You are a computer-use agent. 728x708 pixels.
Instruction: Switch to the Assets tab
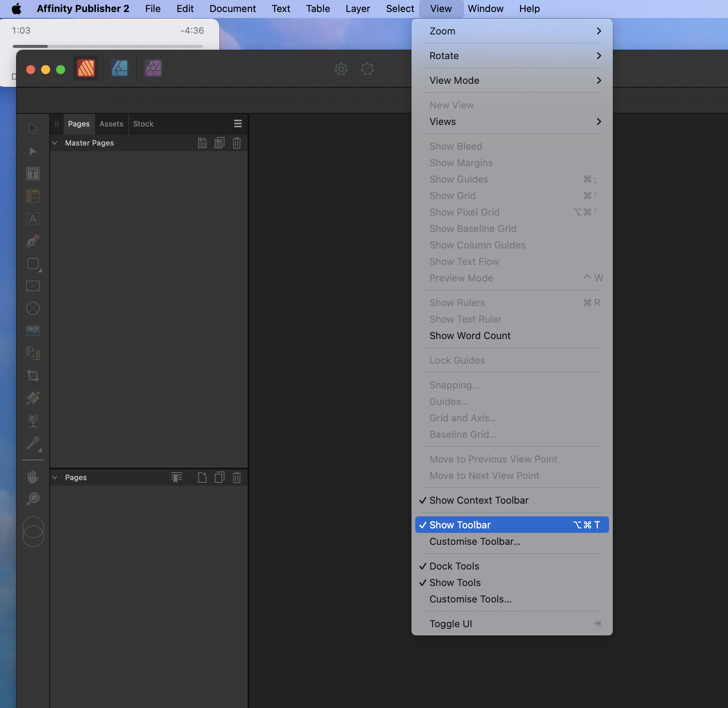click(x=111, y=124)
